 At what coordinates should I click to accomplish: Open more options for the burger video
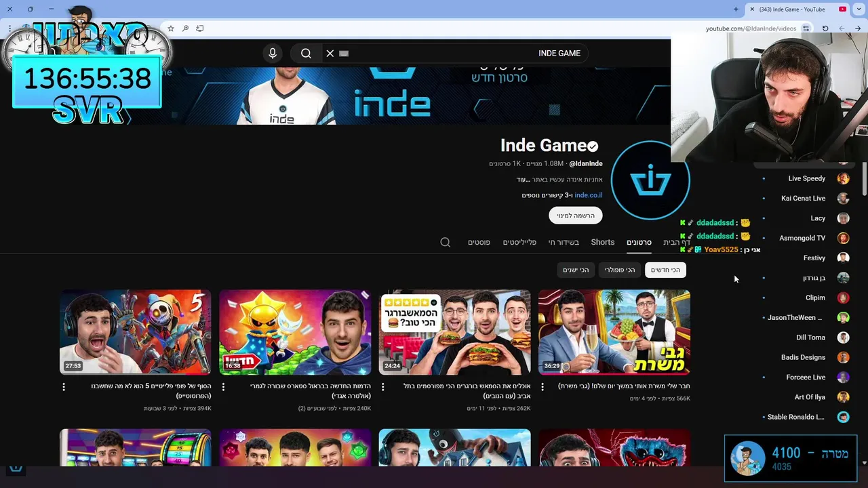click(x=382, y=387)
